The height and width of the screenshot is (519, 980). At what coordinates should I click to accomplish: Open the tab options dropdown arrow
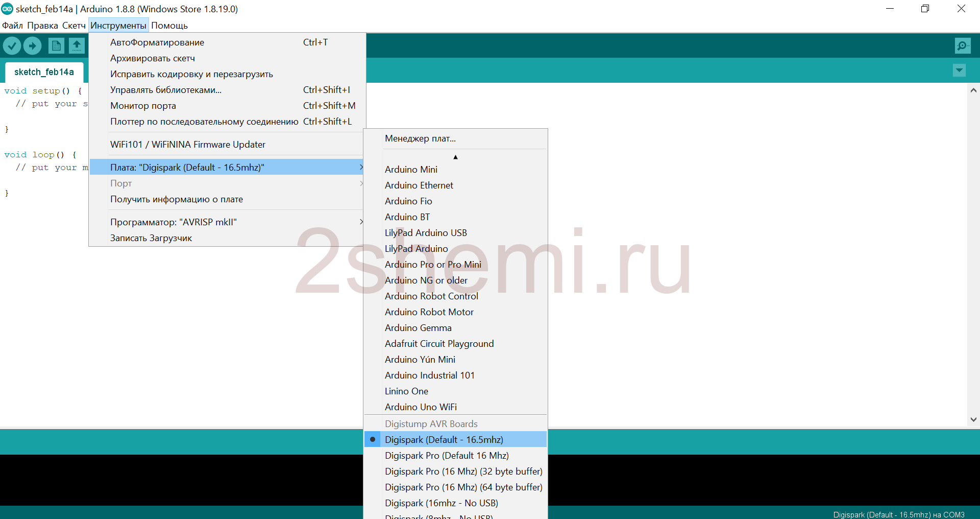tap(959, 70)
